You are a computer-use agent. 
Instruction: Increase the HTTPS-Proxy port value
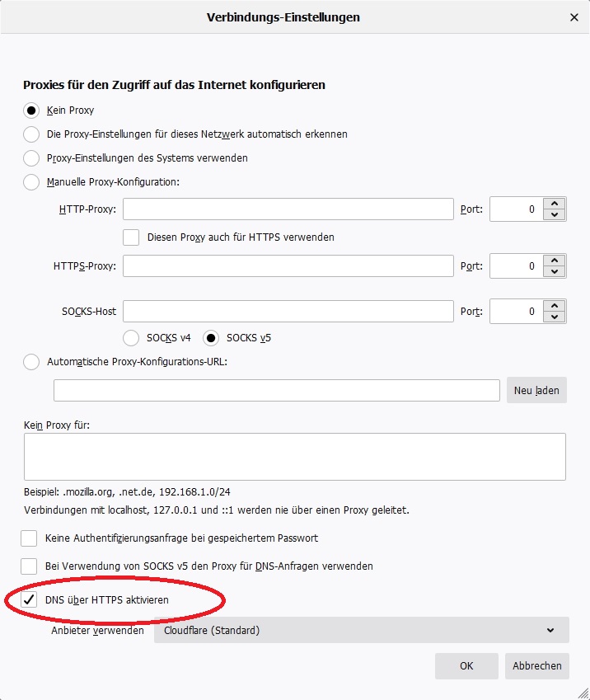point(556,261)
